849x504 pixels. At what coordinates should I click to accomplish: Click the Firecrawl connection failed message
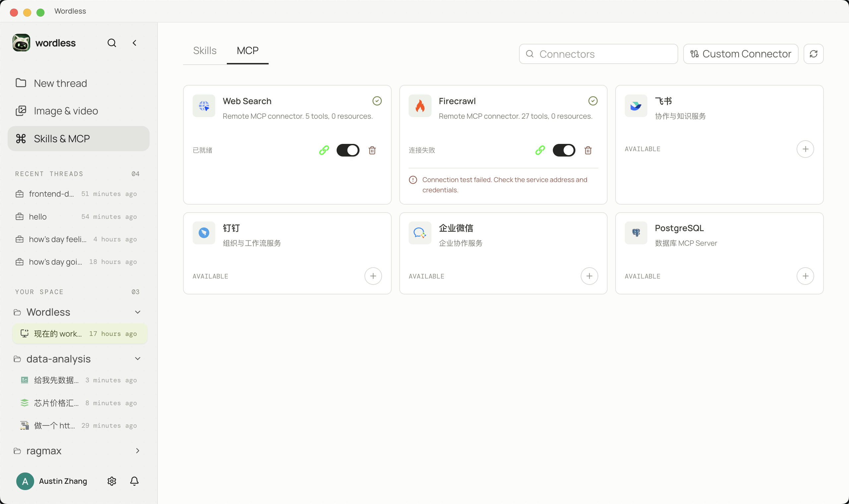(505, 185)
